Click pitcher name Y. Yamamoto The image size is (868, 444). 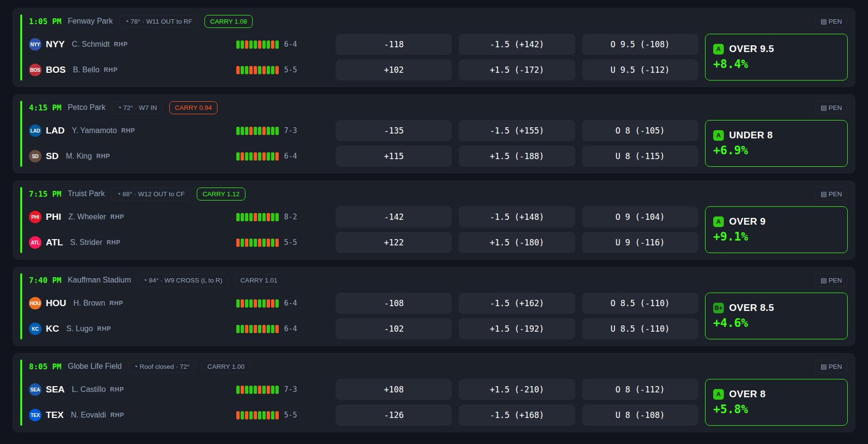coord(94,131)
